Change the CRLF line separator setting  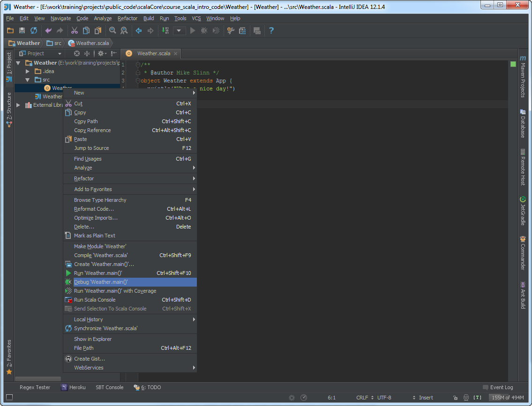[x=365, y=398]
